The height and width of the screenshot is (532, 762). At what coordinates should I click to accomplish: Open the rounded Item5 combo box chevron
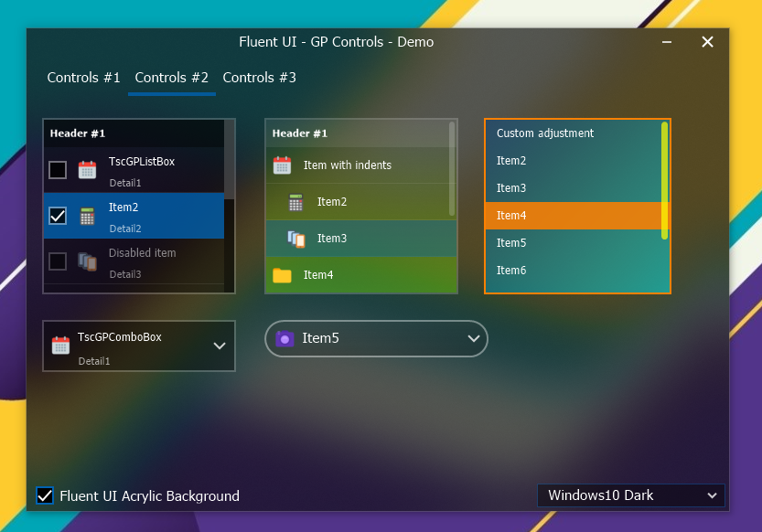point(474,338)
